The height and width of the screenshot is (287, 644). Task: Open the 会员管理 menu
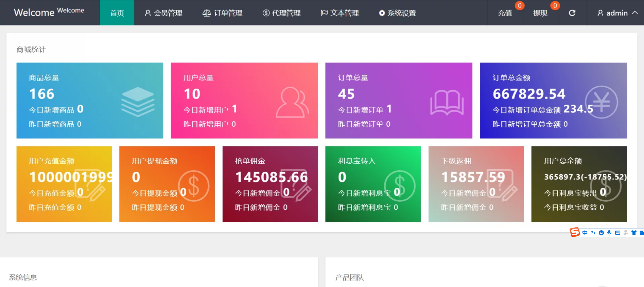click(x=163, y=13)
